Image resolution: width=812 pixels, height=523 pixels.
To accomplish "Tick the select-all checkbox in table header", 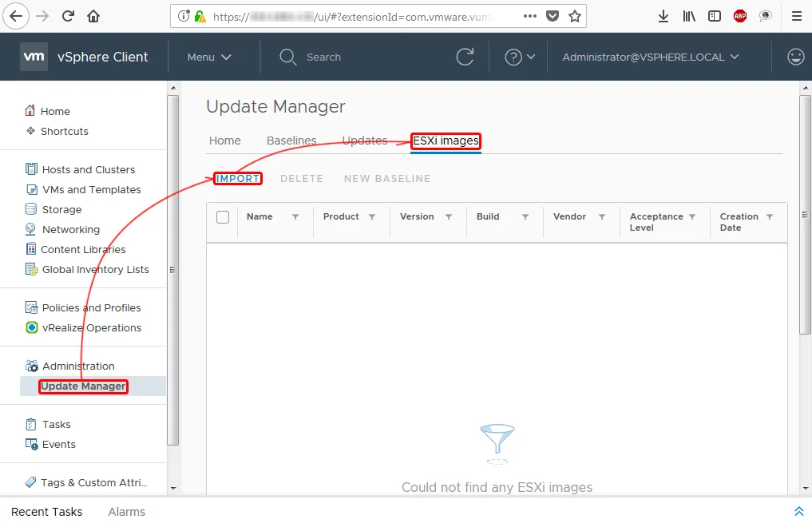I will pyautogui.click(x=223, y=217).
